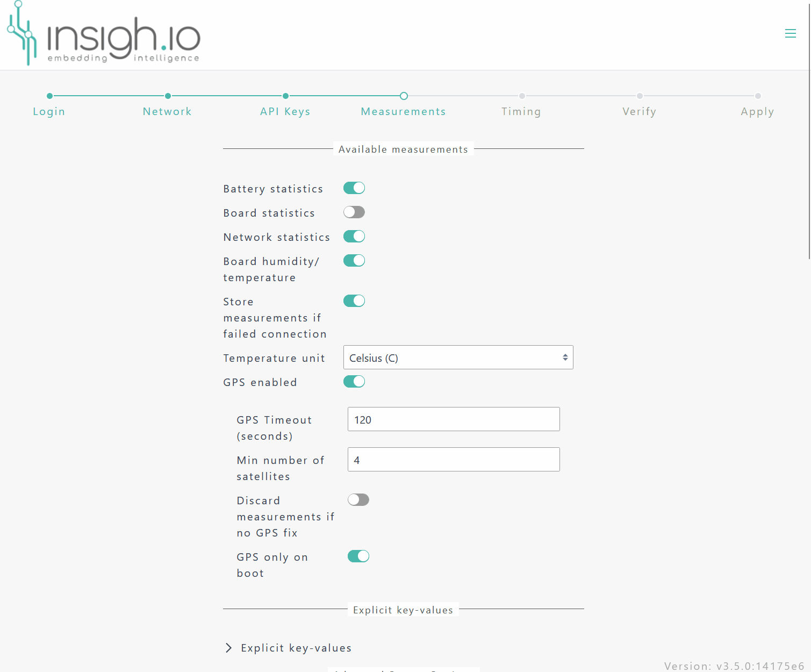The image size is (811, 672).
Task: Switch to the API Keys step
Action: click(x=285, y=111)
